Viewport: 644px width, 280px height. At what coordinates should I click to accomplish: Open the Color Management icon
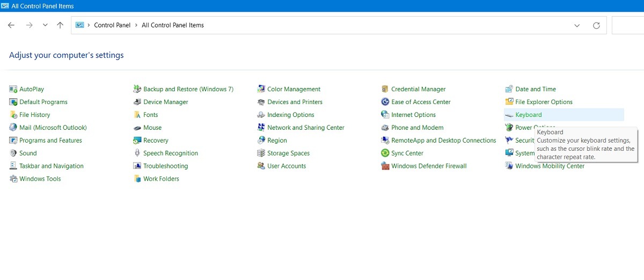261,89
